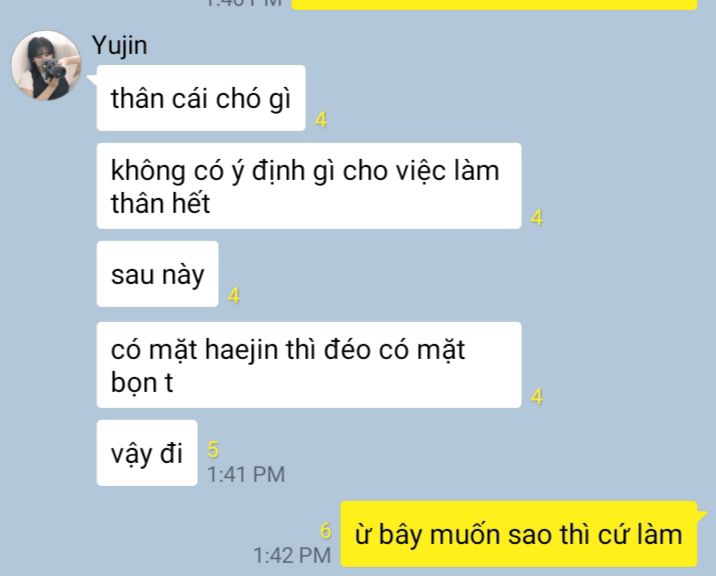Image resolution: width=716 pixels, height=576 pixels.
Task: Tap the 1:41 PM timestamp
Action: pyautogui.click(x=247, y=475)
